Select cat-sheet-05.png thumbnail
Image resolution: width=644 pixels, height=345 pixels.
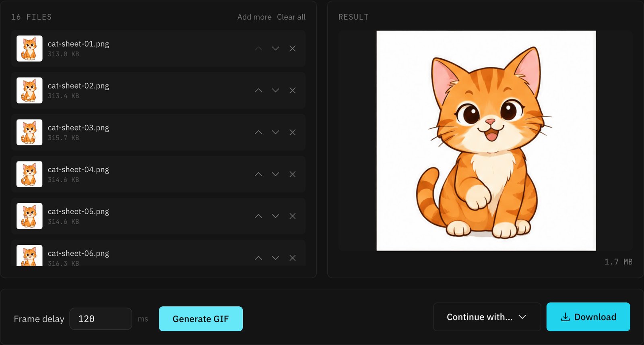coord(29,216)
